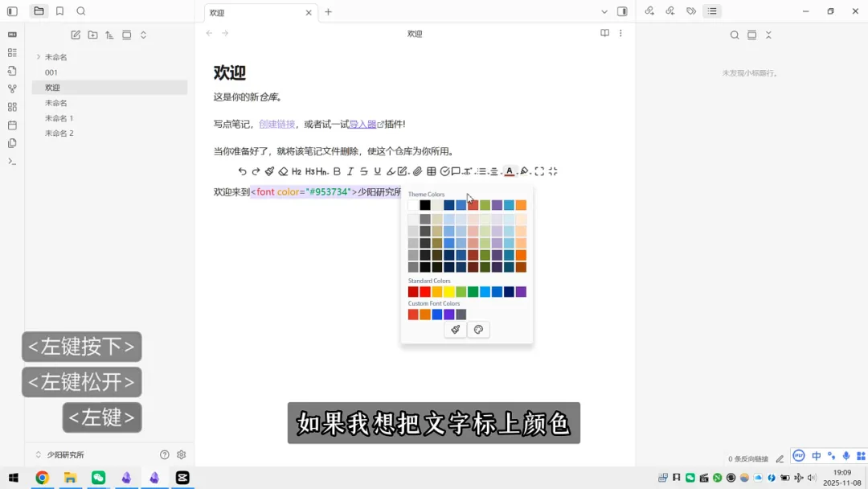The width and height of the screenshot is (868, 489).
Task: Open the calendar icon in the left ribbon
Action: point(11,123)
